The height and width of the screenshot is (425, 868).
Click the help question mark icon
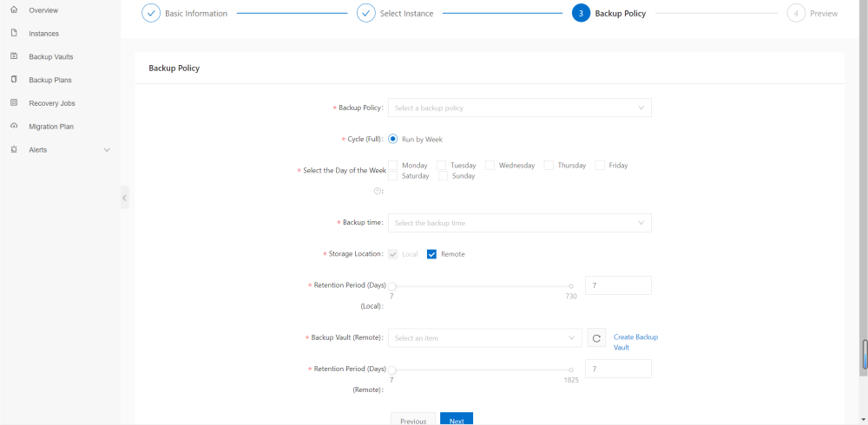click(x=378, y=191)
